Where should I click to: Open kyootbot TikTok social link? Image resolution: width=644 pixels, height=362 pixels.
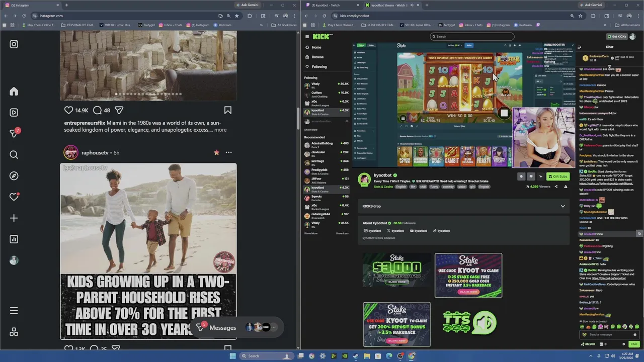pyautogui.click(x=442, y=231)
